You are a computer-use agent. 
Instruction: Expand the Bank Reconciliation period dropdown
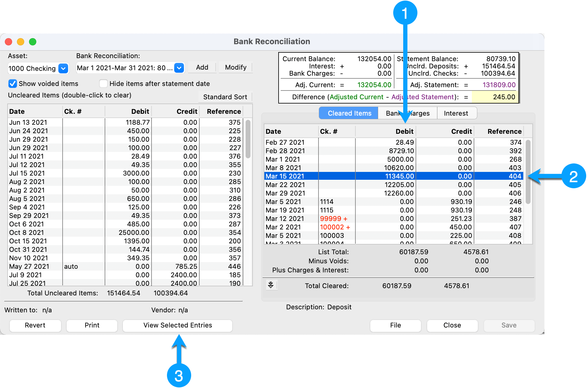179,68
